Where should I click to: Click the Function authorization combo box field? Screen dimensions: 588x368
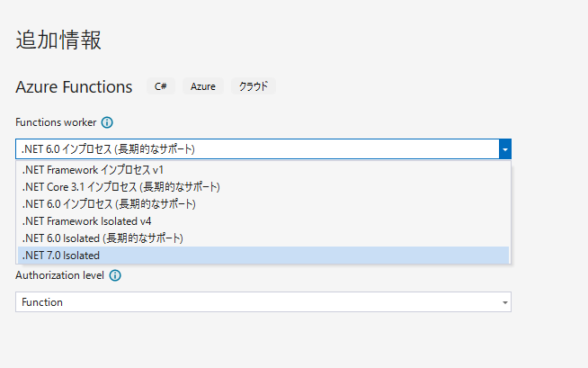pyautogui.click(x=263, y=302)
